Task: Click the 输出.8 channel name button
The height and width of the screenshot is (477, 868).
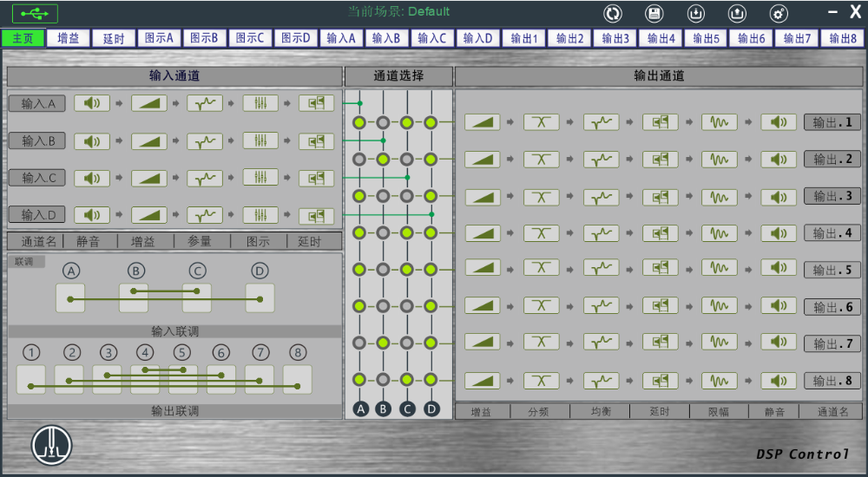Action: (x=832, y=381)
